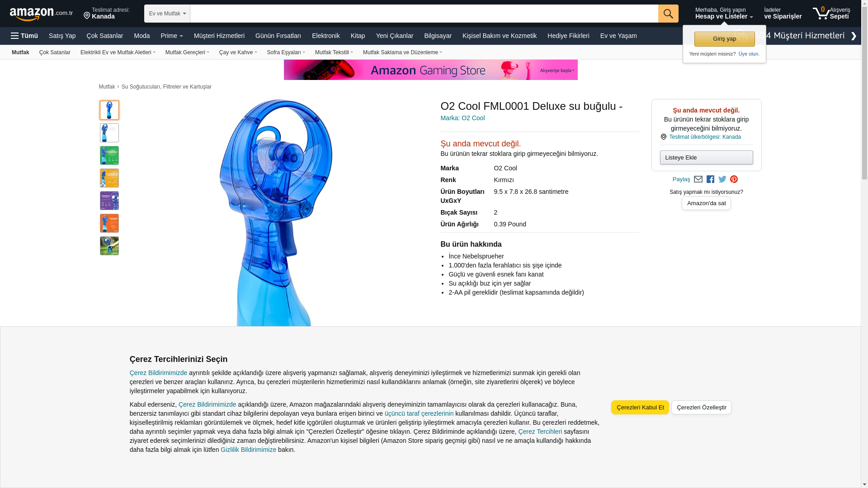Accept cookies with Çerezleri Kabul Et

point(640,407)
